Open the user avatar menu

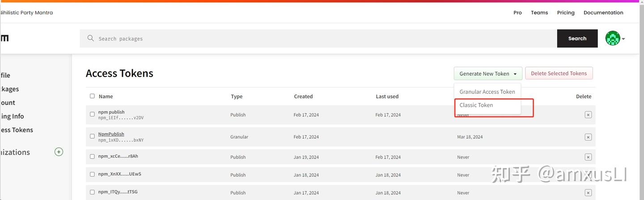pyautogui.click(x=612, y=38)
